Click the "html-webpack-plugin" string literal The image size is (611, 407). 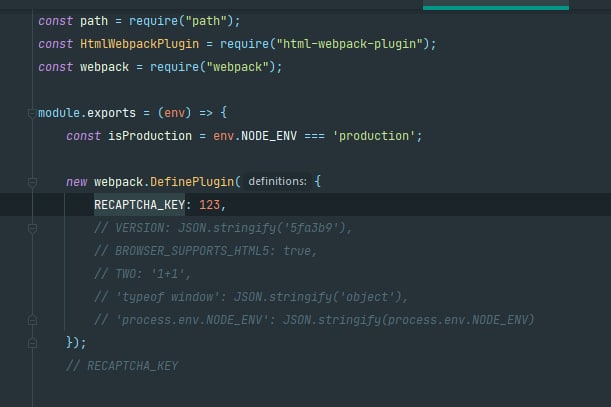point(350,44)
